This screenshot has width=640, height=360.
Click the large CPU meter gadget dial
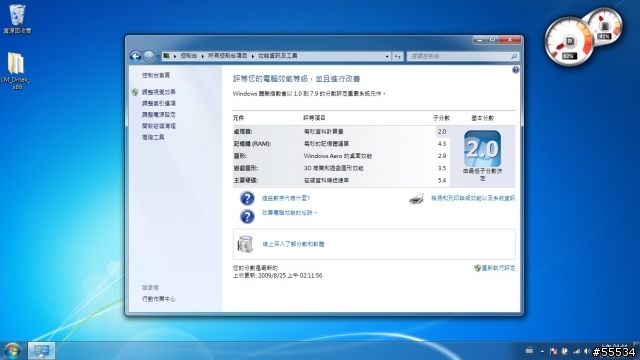570,42
